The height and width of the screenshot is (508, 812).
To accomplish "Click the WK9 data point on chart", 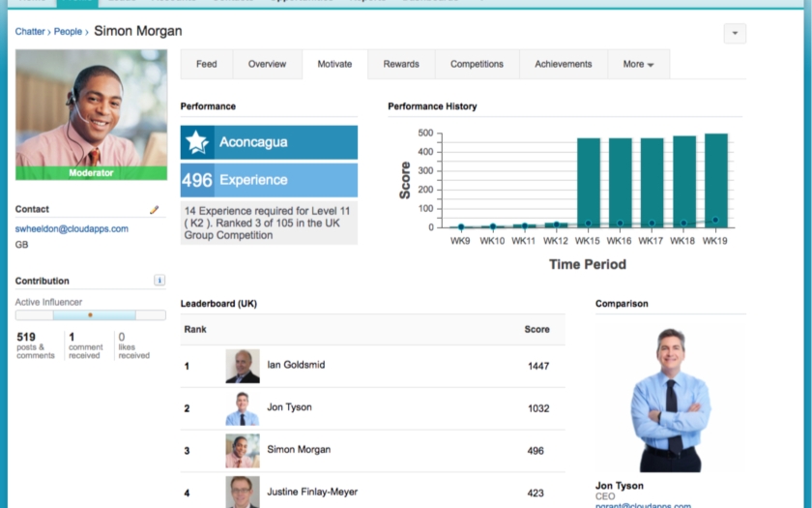I will point(461,227).
